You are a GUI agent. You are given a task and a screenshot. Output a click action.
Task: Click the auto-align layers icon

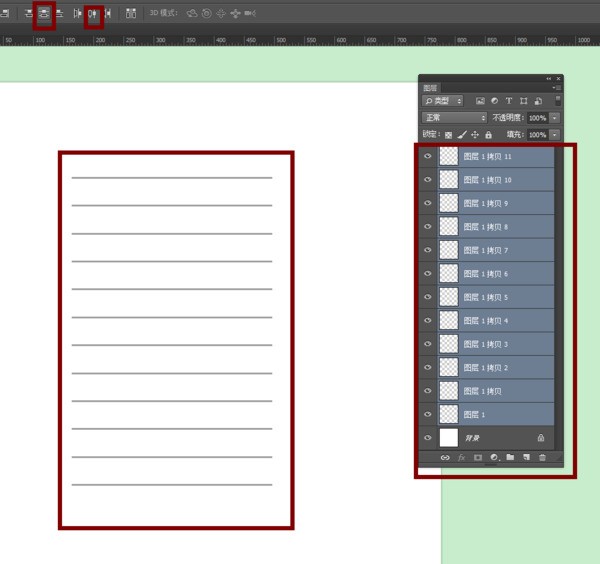pyautogui.click(x=133, y=14)
